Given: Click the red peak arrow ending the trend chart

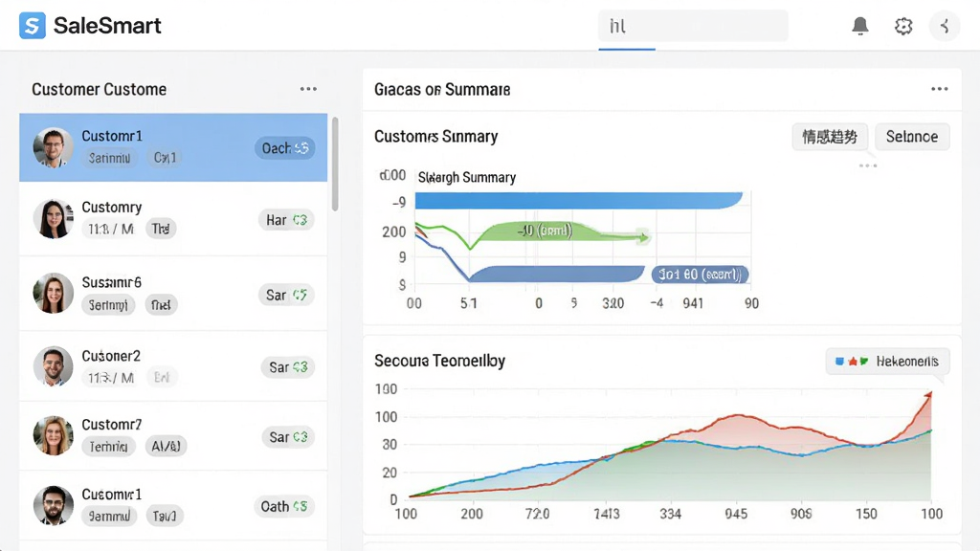Looking at the screenshot, I should (x=928, y=395).
